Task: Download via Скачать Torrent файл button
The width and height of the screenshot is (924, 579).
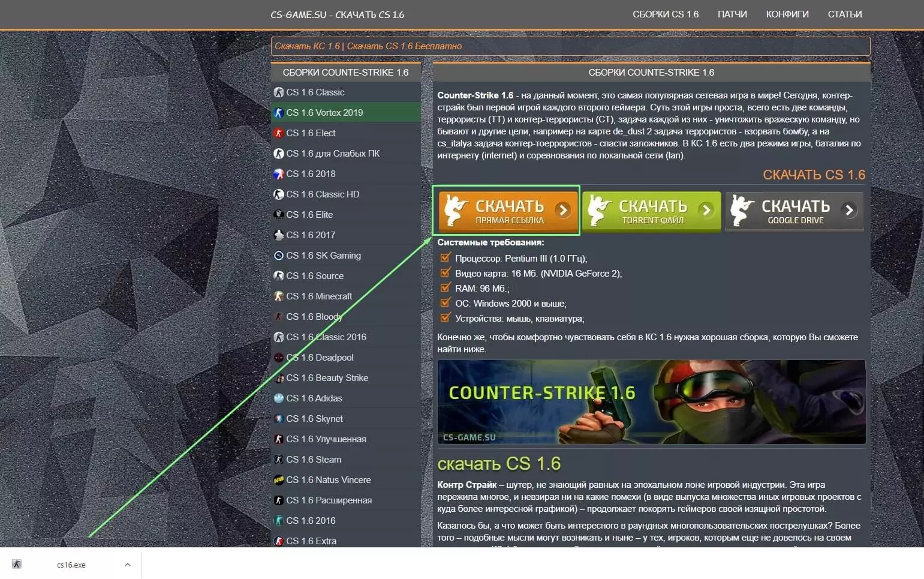Action: point(651,211)
